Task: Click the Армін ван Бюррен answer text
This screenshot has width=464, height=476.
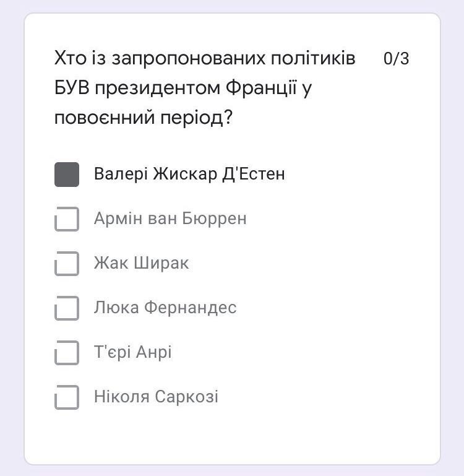Action: [170, 219]
